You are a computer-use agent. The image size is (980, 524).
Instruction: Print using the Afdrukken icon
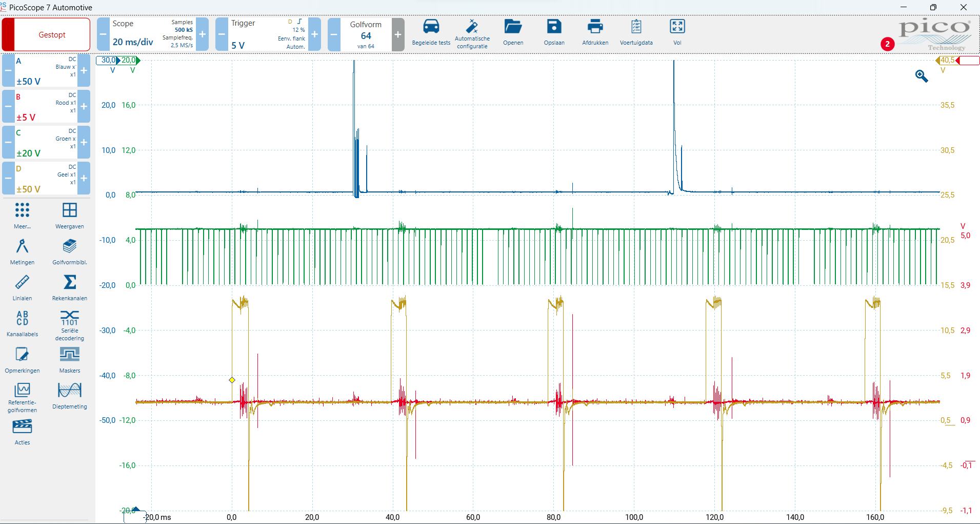coord(595,27)
